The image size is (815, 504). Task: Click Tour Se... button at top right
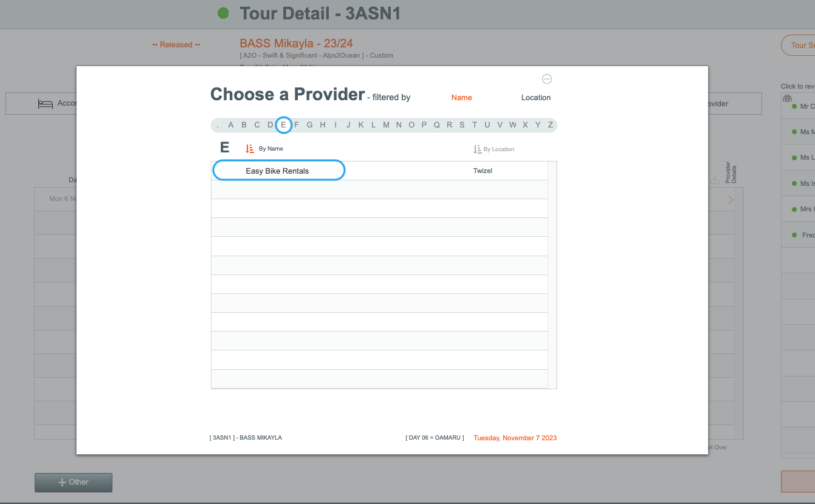click(798, 46)
